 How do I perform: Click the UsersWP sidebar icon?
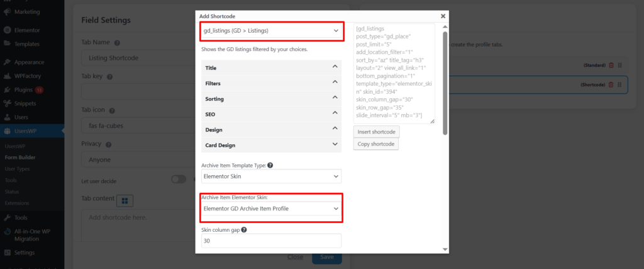pos(7,131)
